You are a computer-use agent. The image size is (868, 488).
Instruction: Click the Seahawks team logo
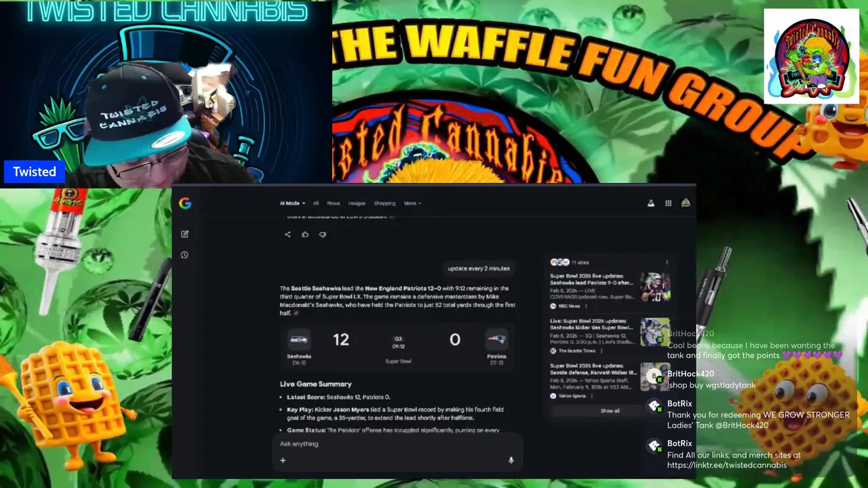coord(298,340)
